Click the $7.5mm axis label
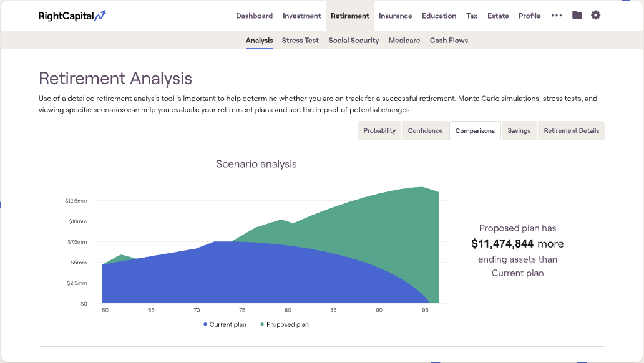Screen dimensions: 644x363 pyautogui.click(x=77, y=242)
